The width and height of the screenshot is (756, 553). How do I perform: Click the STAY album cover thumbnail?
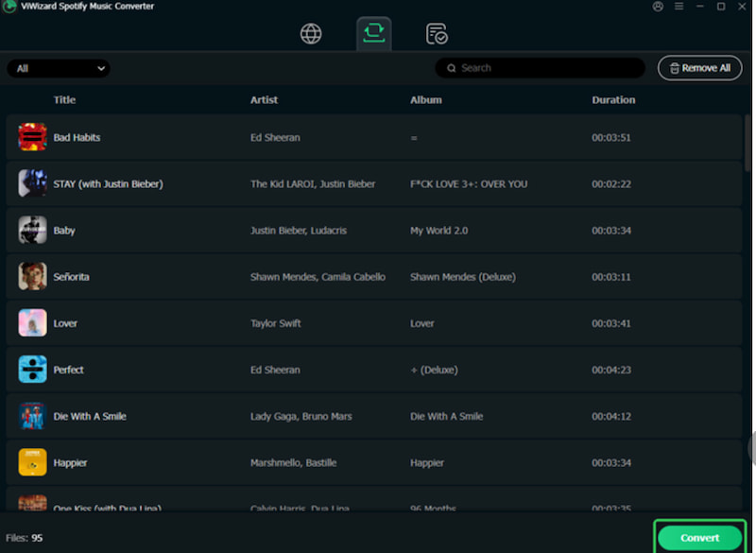click(32, 183)
